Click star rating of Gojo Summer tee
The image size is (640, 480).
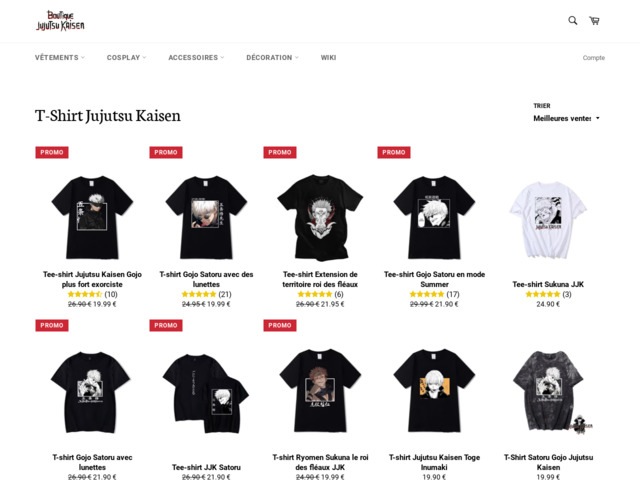pyautogui.click(x=427, y=294)
